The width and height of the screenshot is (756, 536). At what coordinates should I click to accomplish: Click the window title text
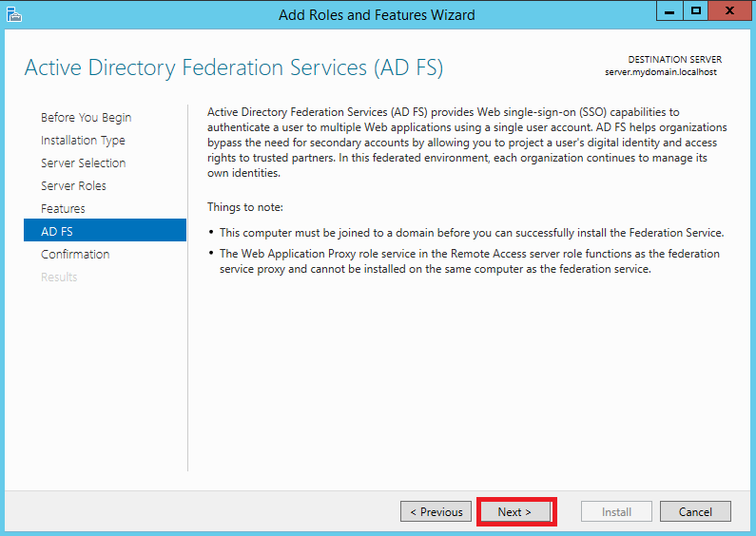pyautogui.click(x=377, y=15)
